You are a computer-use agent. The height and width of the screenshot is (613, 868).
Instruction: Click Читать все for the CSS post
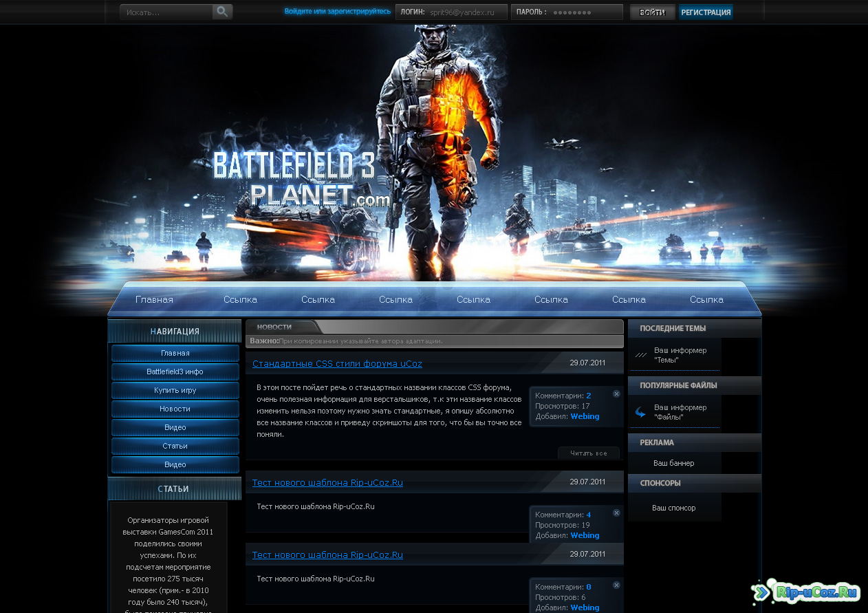coord(588,453)
